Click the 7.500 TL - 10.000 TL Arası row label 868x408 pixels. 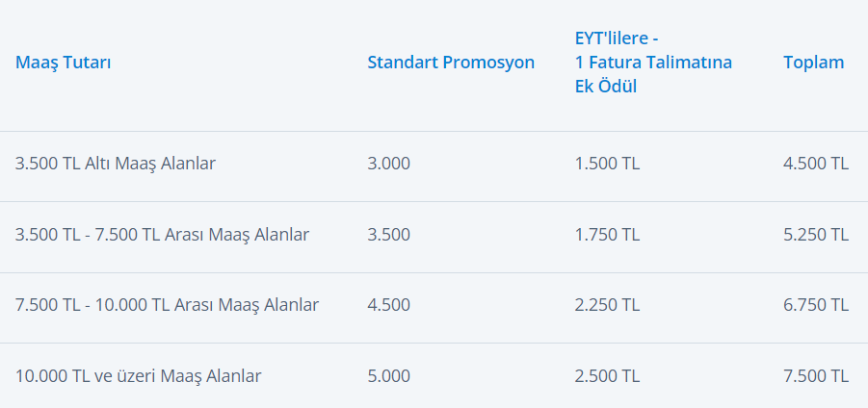point(167,305)
